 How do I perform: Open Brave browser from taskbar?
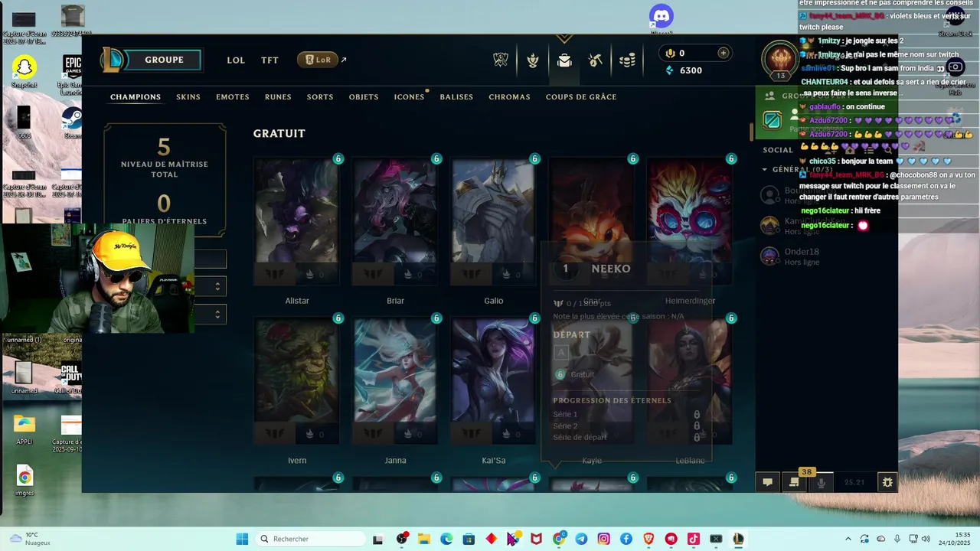click(648, 539)
